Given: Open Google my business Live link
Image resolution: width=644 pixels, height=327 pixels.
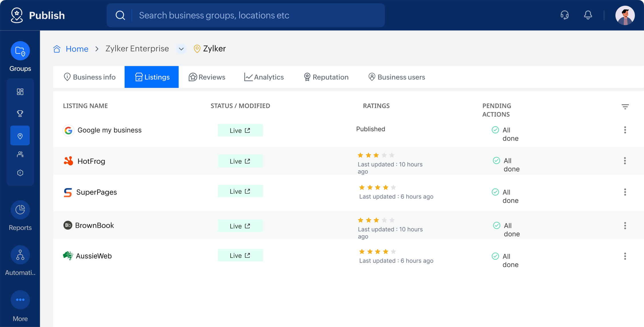Looking at the screenshot, I should point(240,130).
